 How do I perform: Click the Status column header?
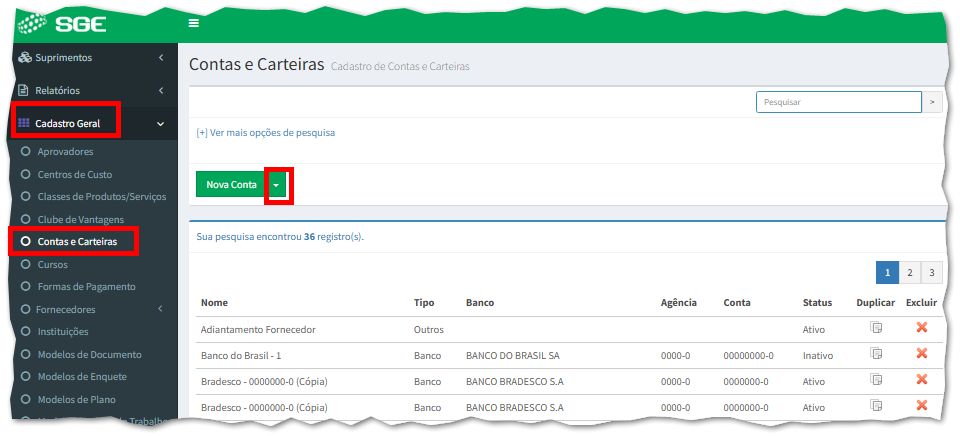(x=817, y=303)
